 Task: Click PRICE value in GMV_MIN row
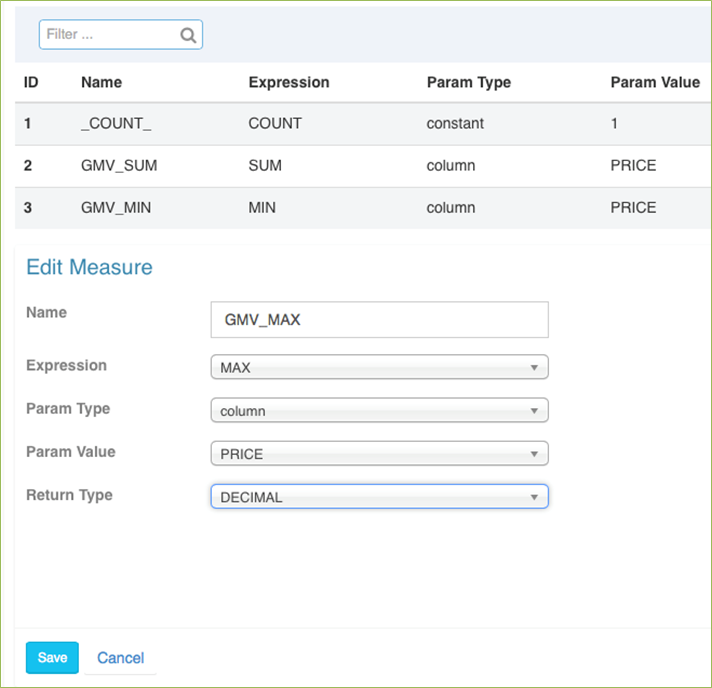tap(633, 208)
